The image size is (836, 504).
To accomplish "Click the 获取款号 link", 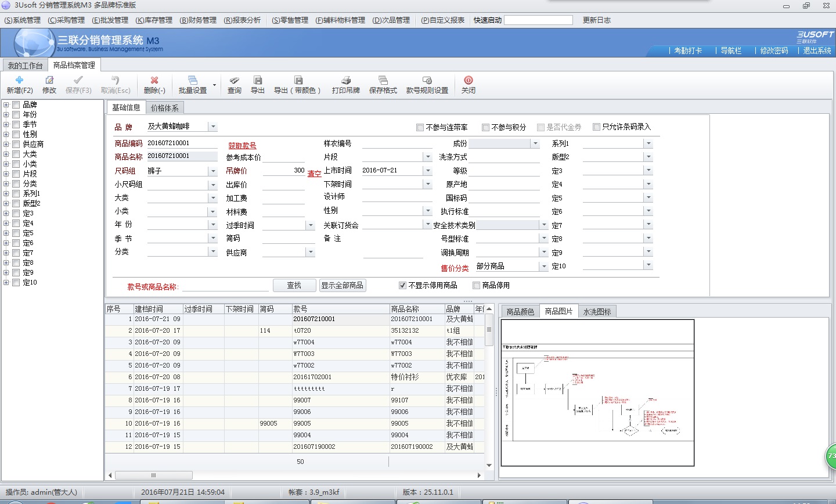I will (x=242, y=146).
